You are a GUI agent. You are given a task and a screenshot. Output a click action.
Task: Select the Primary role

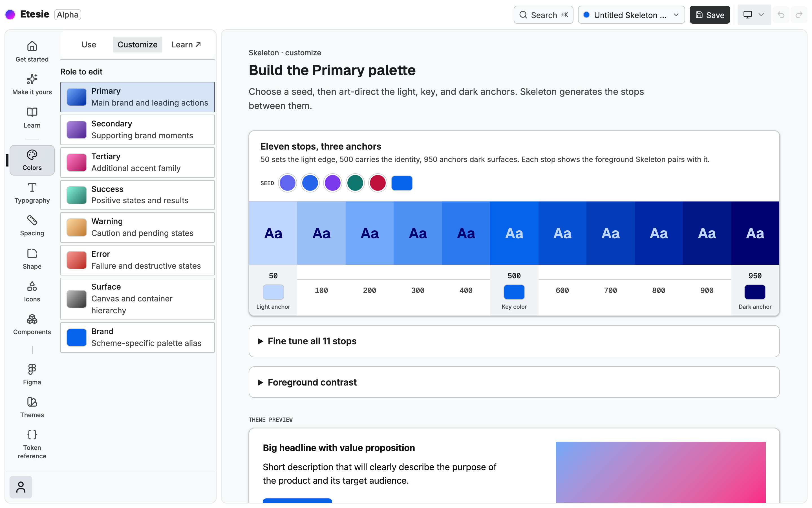pos(138,97)
